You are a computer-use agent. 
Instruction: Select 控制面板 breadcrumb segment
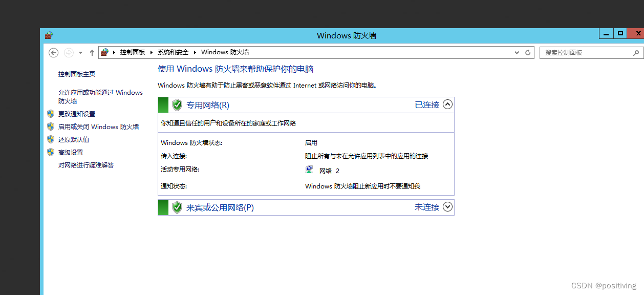click(x=133, y=52)
